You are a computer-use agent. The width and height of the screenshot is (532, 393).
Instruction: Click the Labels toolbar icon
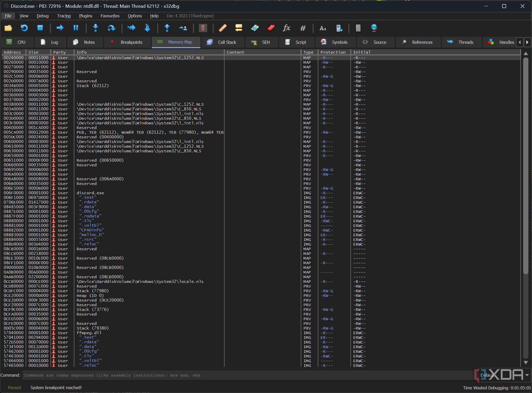255,28
